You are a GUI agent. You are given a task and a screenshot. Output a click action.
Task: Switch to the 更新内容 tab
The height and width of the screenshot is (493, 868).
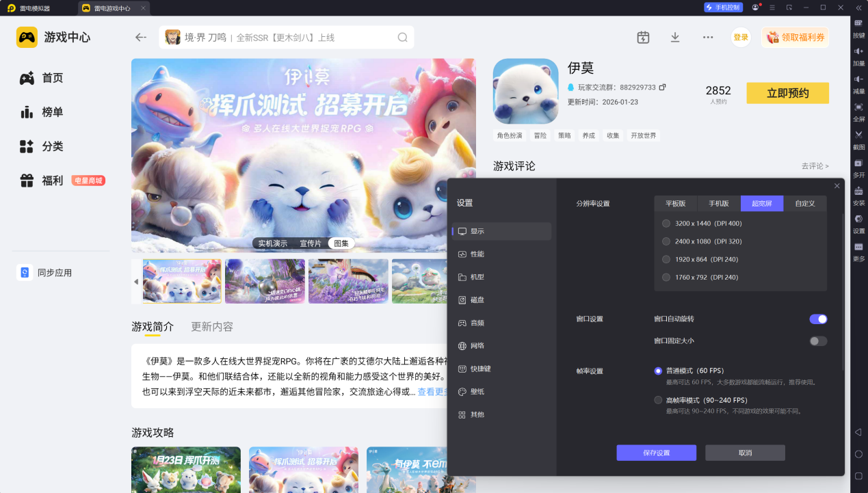pos(212,327)
